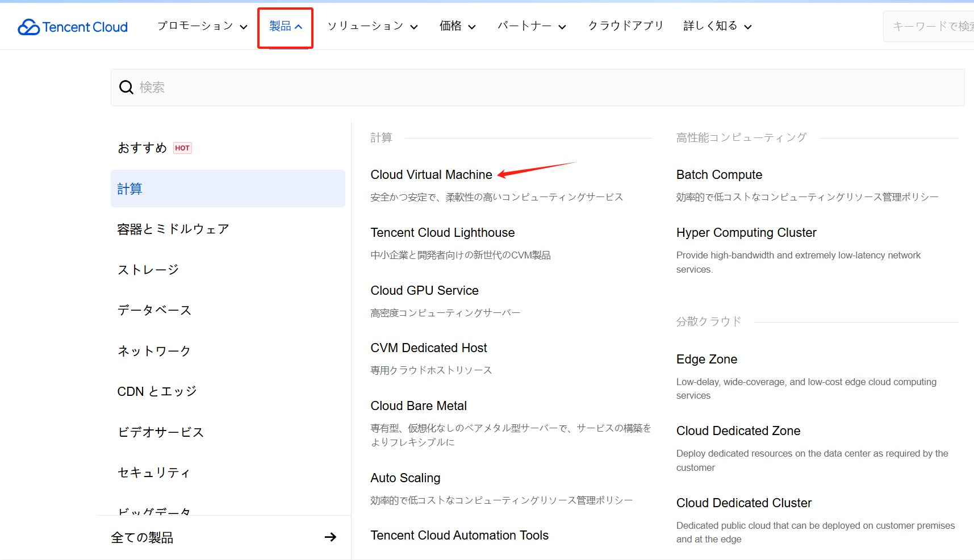Open the Cloud Virtual Machine link

431,175
